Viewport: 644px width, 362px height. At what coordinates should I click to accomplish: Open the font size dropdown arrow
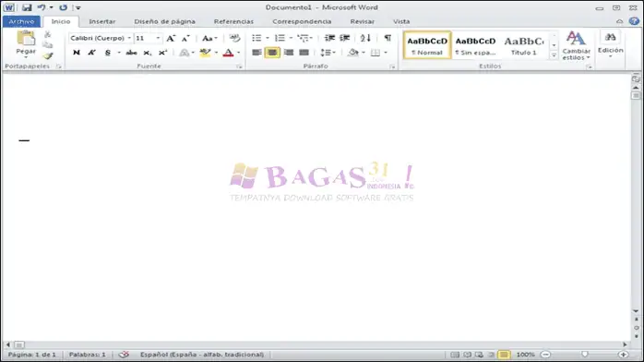click(x=158, y=38)
